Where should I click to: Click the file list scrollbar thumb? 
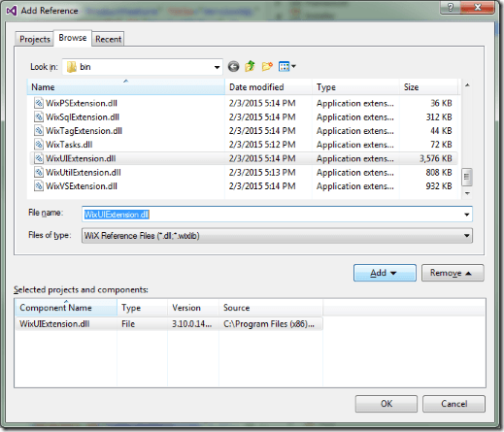[x=466, y=177]
